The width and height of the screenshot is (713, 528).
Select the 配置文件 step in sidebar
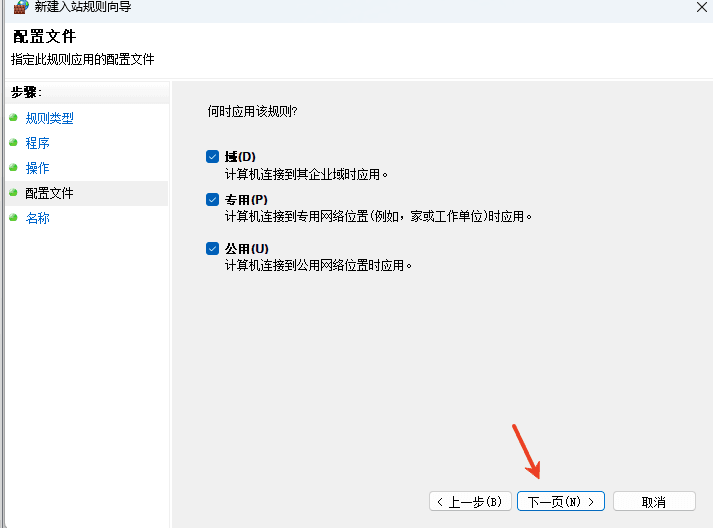[87, 193]
